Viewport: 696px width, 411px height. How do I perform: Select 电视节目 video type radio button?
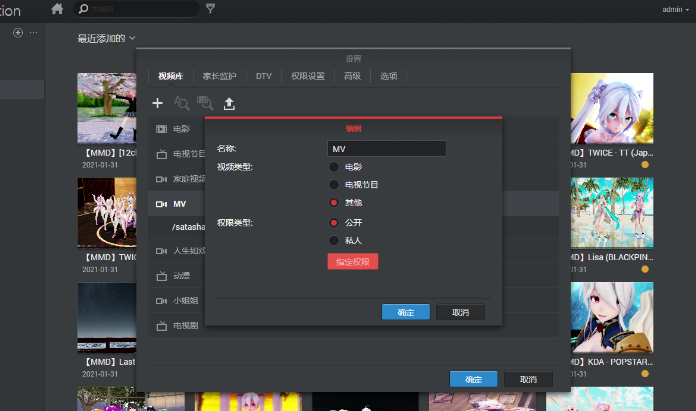pyautogui.click(x=334, y=185)
